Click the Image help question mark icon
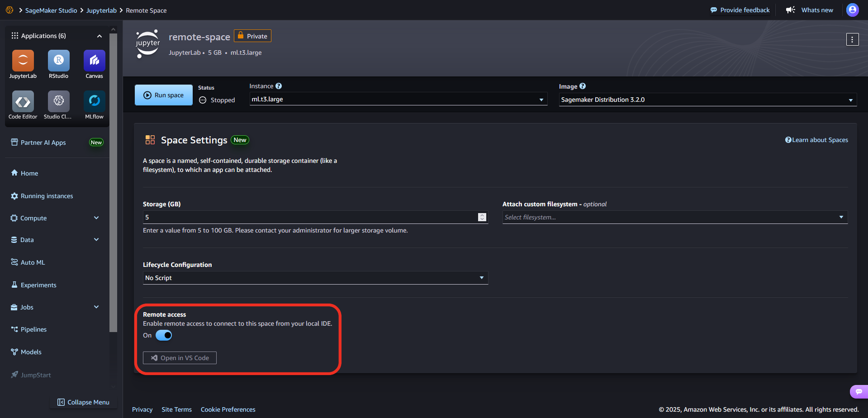This screenshot has height=418, width=868. [583, 86]
